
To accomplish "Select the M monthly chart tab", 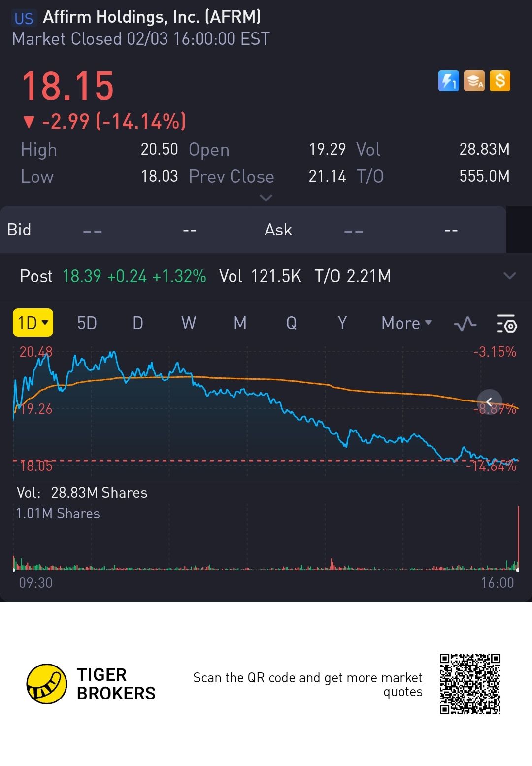I will click(x=240, y=323).
